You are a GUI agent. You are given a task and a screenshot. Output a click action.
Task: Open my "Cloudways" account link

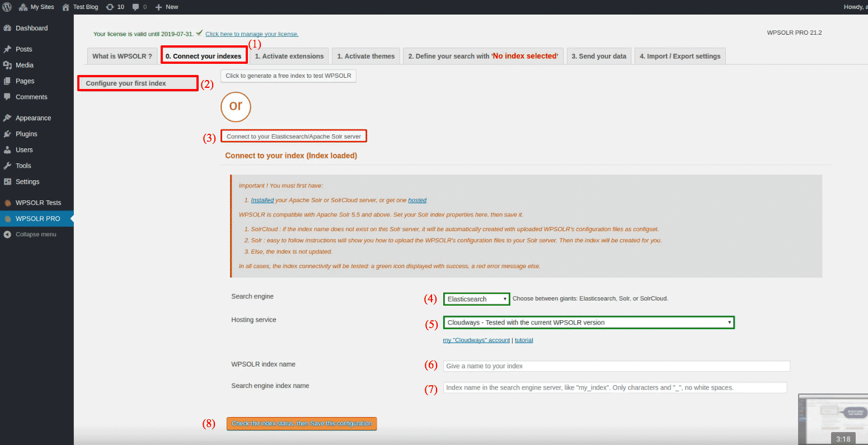pos(476,340)
